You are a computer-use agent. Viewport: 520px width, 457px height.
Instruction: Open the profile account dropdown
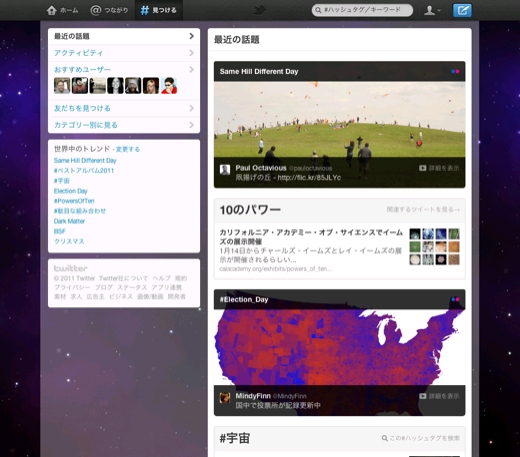click(x=432, y=10)
